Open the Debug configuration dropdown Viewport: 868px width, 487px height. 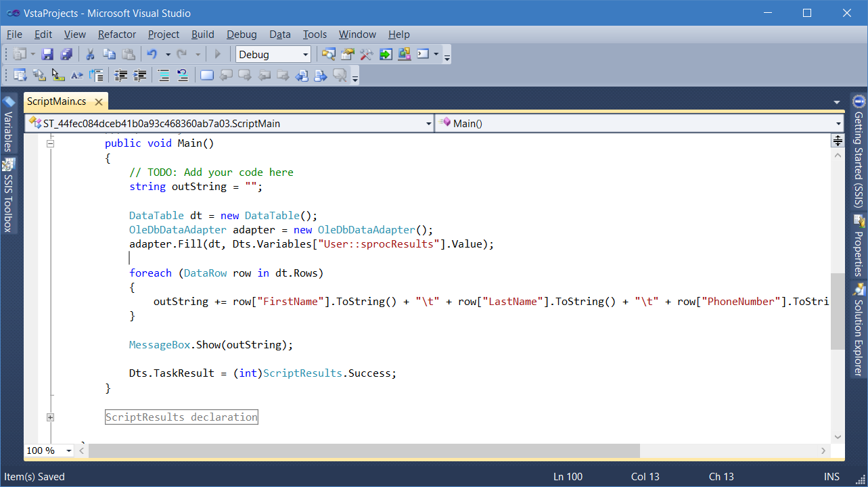point(306,55)
